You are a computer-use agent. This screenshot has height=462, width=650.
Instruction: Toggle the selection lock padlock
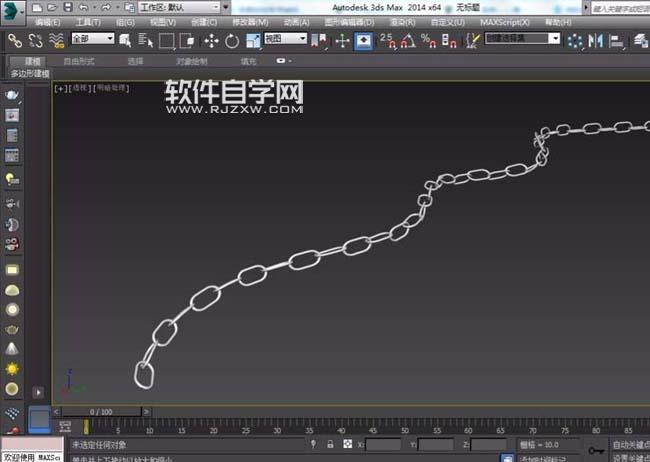[330, 443]
